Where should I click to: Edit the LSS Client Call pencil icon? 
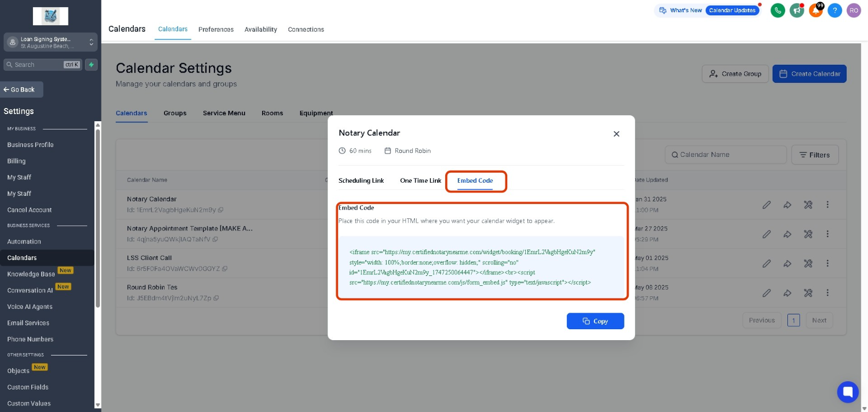tap(767, 263)
